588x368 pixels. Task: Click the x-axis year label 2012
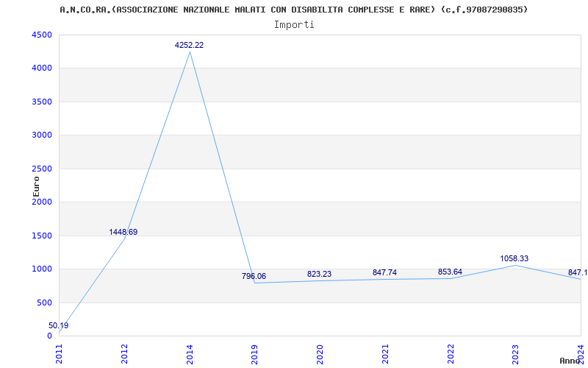(124, 355)
